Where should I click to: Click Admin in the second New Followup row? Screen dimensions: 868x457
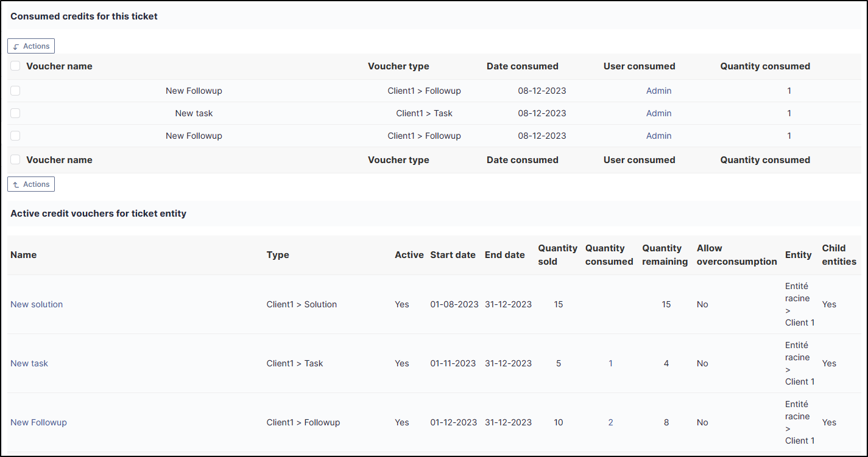658,136
